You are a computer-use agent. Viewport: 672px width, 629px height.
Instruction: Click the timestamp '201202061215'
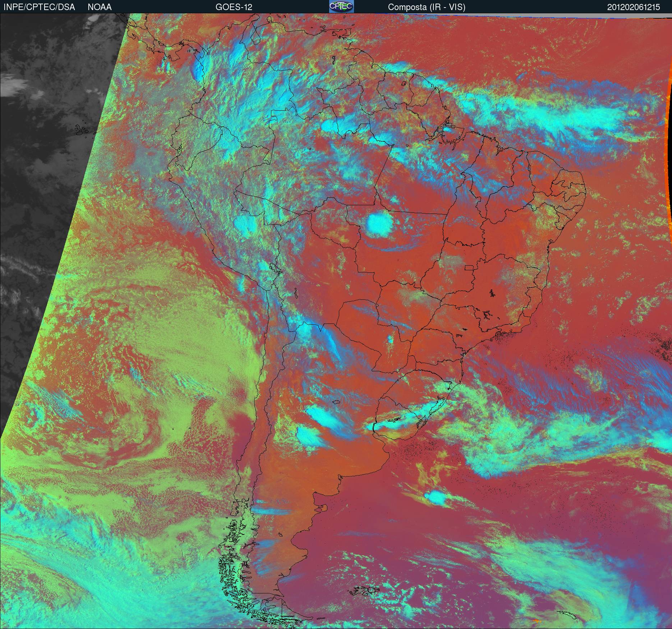coord(634,7)
